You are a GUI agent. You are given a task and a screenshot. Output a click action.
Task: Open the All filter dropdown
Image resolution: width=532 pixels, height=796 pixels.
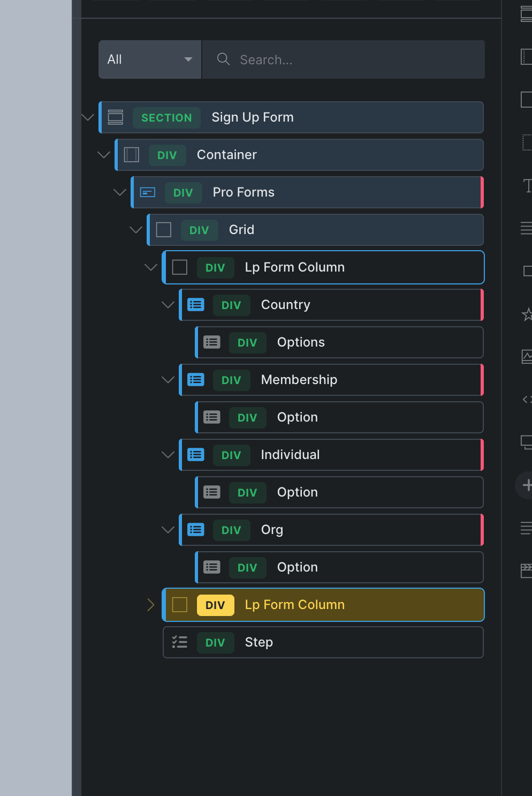(150, 59)
